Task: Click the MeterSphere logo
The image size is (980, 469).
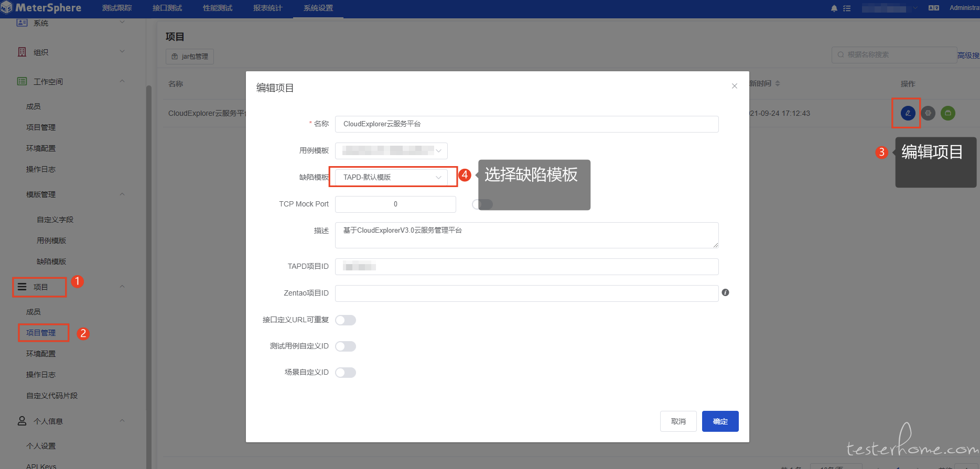Action: coord(41,8)
